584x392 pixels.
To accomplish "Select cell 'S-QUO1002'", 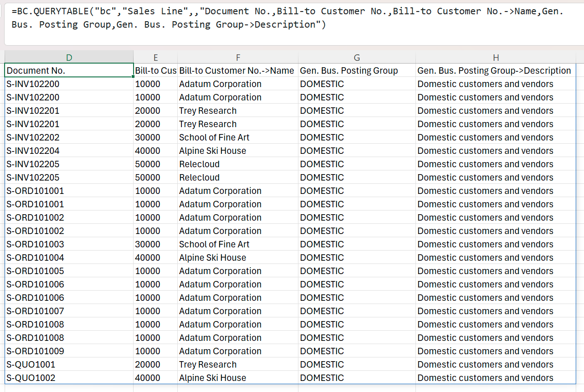I will point(69,378).
